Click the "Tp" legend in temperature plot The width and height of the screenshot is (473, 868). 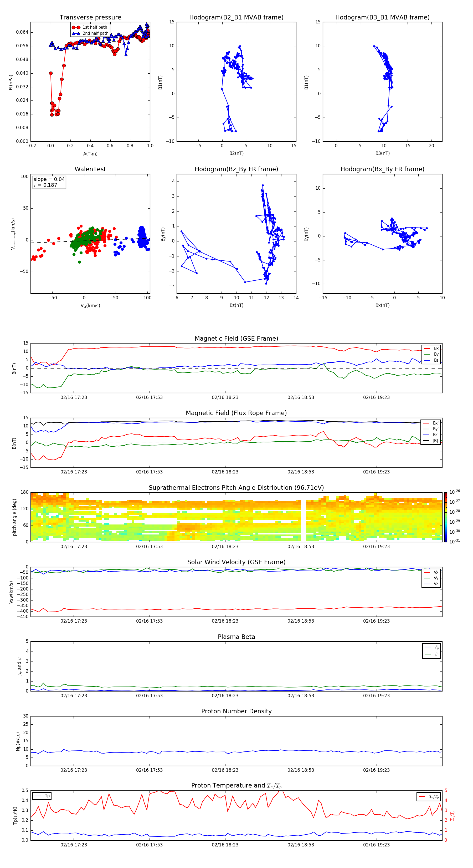pos(42,796)
